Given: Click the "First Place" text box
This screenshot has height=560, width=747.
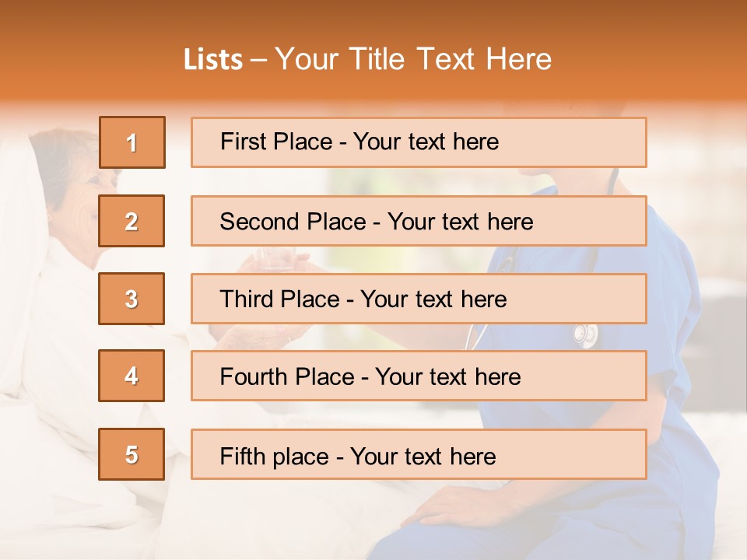Looking at the screenshot, I should 419,142.
